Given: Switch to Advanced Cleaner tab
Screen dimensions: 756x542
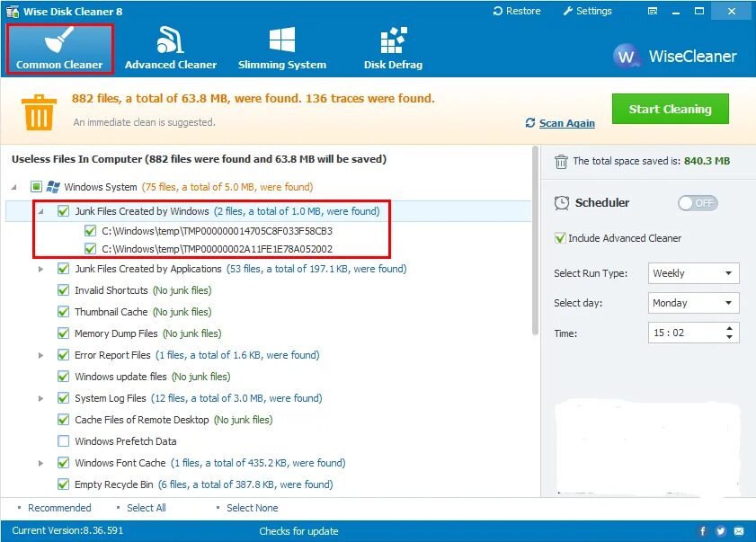Looking at the screenshot, I should pos(171,49).
